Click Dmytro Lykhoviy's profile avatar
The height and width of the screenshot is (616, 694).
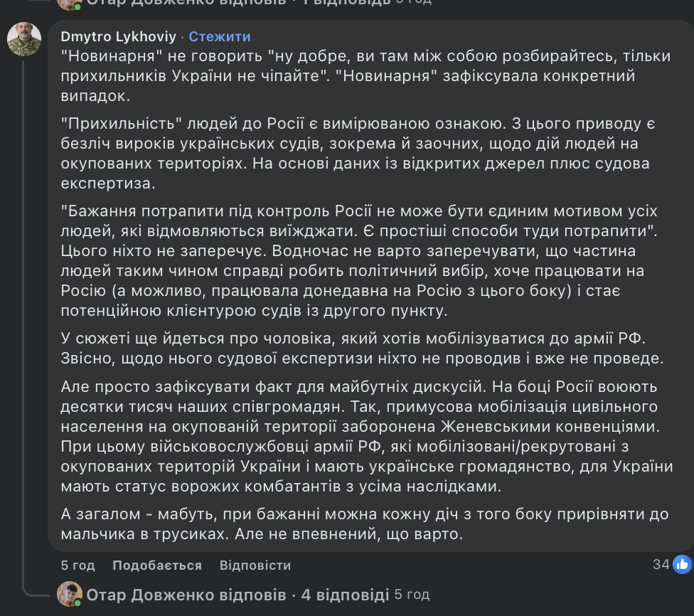click(24, 38)
